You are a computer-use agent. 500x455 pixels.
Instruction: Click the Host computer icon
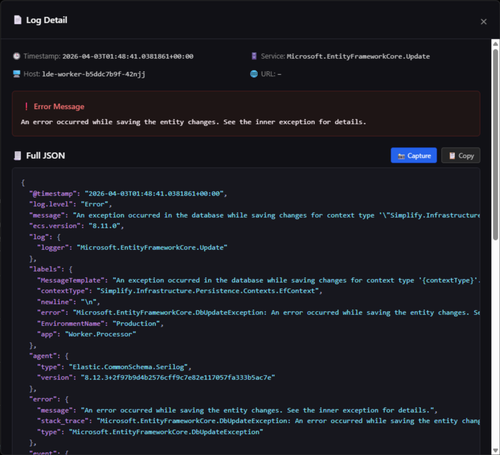[x=17, y=74]
